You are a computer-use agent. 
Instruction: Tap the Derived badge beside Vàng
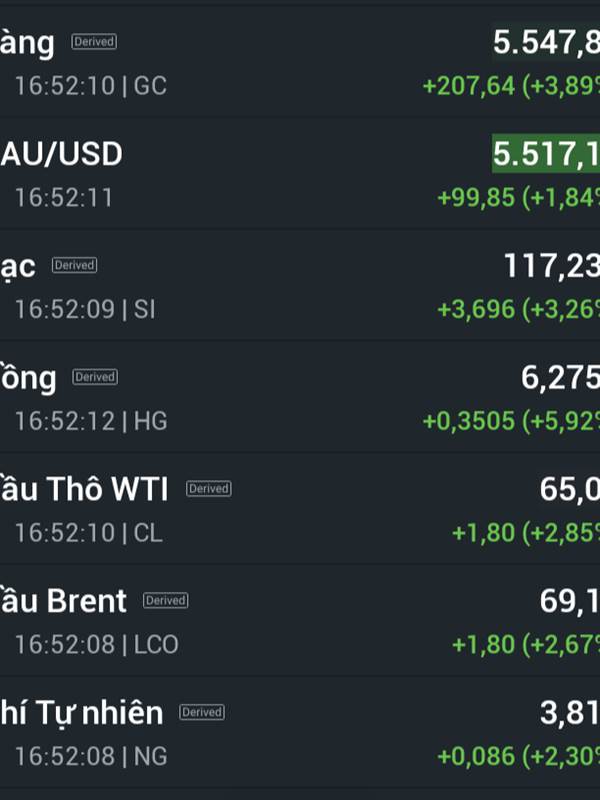tap(94, 42)
